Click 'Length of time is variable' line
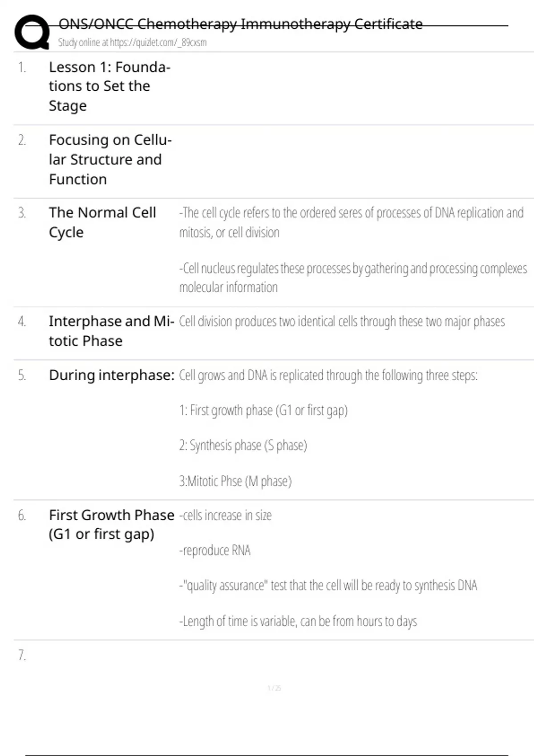Viewport: 534px width, 756px height. coord(298,621)
